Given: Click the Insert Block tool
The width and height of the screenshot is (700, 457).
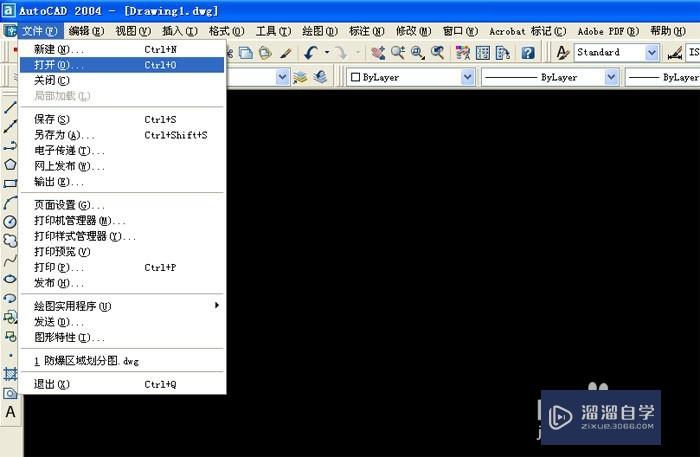Looking at the screenshot, I should 10,317.
